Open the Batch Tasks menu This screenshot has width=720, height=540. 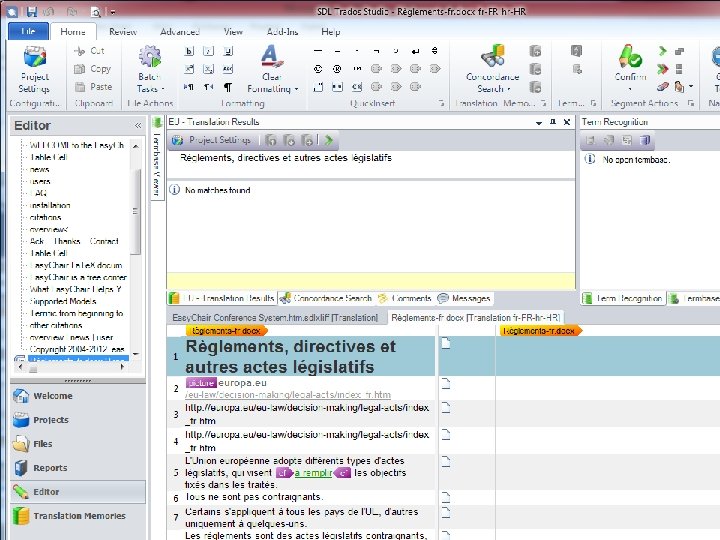click(150, 70)
